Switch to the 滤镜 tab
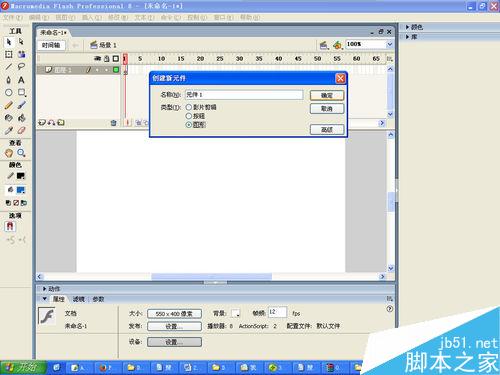 [79, 299]
